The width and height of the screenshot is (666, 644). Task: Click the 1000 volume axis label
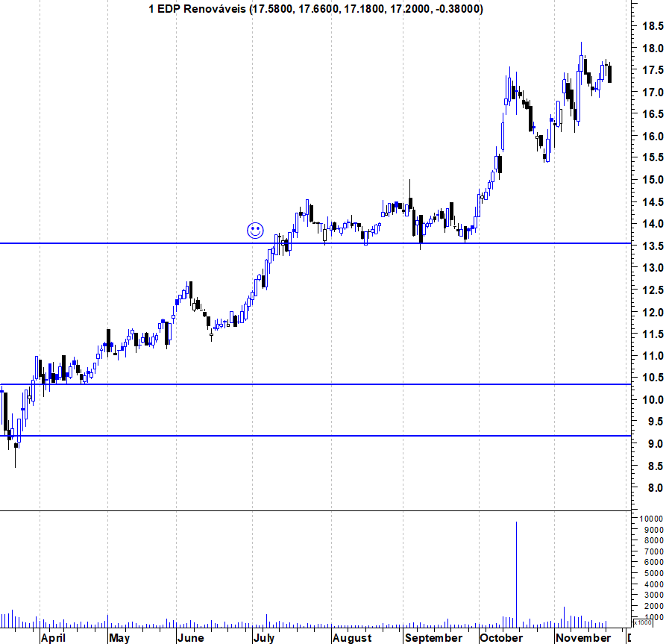pos(653,617)
